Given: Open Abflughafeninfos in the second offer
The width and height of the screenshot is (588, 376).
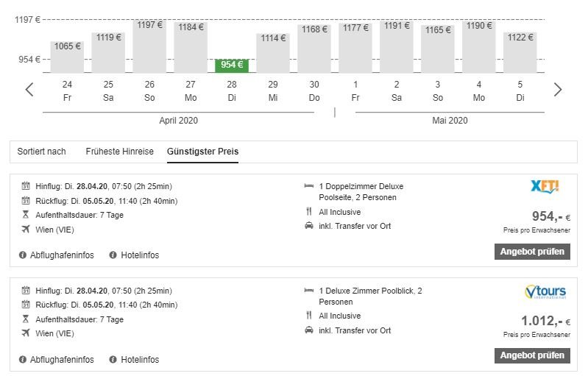Looking at the screenshot, I should 62,359.
